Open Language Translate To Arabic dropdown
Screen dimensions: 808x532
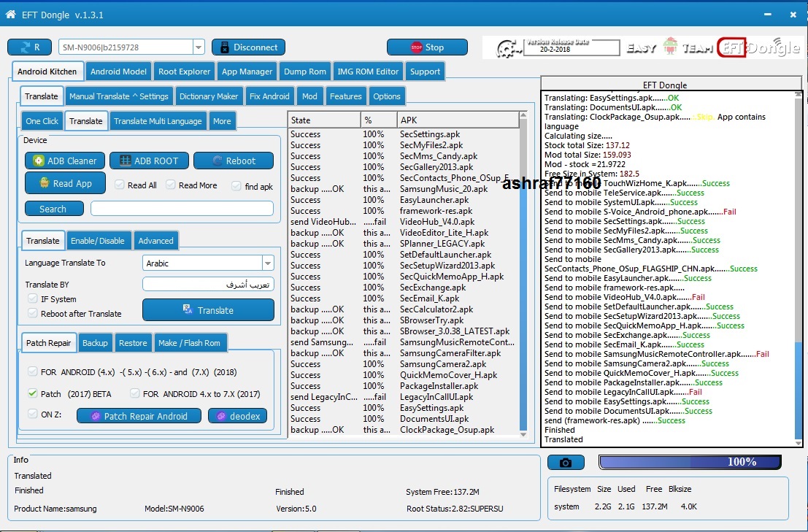pyautogui.click(x=267, y=263)
